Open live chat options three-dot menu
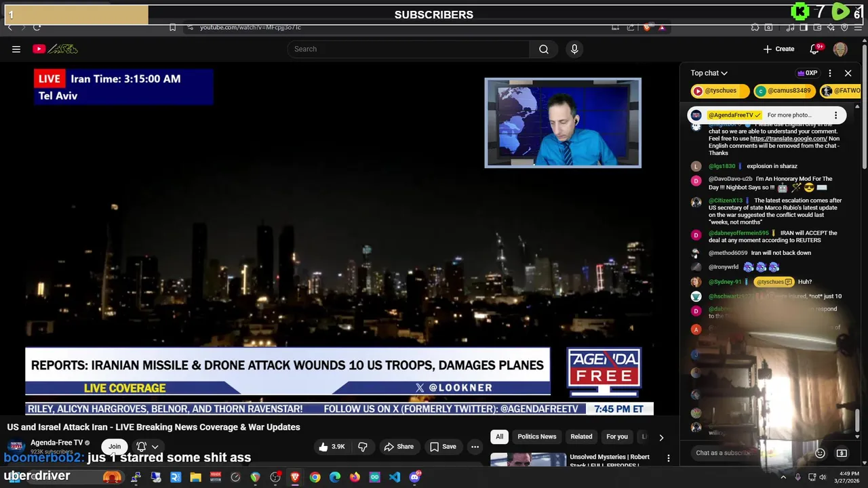This screenshot has width=868, height=488. point(830,73)
